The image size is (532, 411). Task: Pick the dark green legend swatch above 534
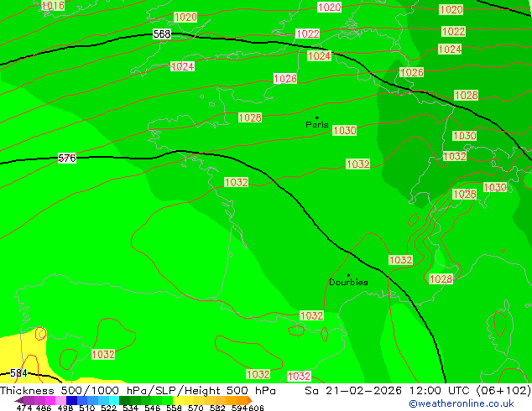click(x=125, y=400)
